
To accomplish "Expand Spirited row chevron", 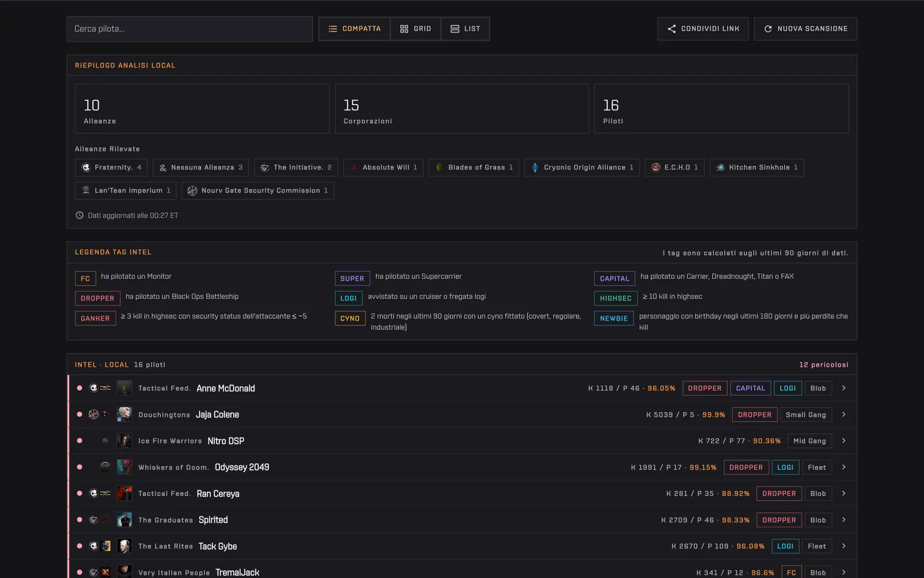I will pyautogui.click(x=844, y=520).
